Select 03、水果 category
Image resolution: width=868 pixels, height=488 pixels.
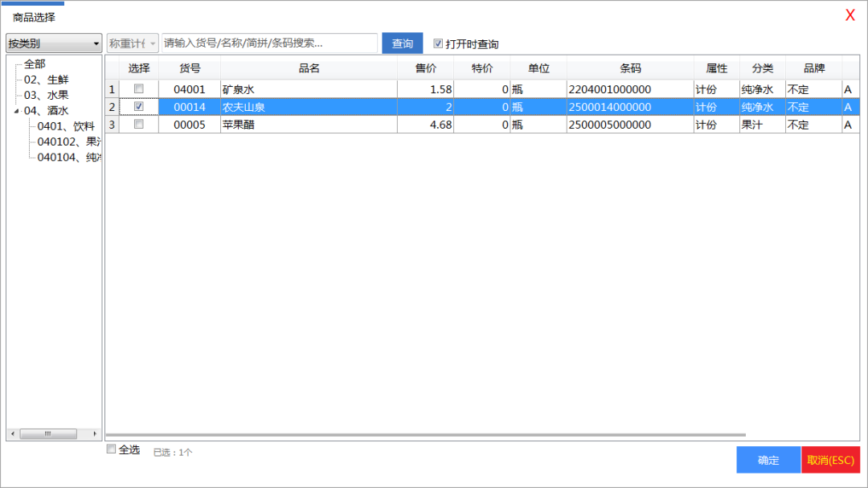(x=46, y=95)
